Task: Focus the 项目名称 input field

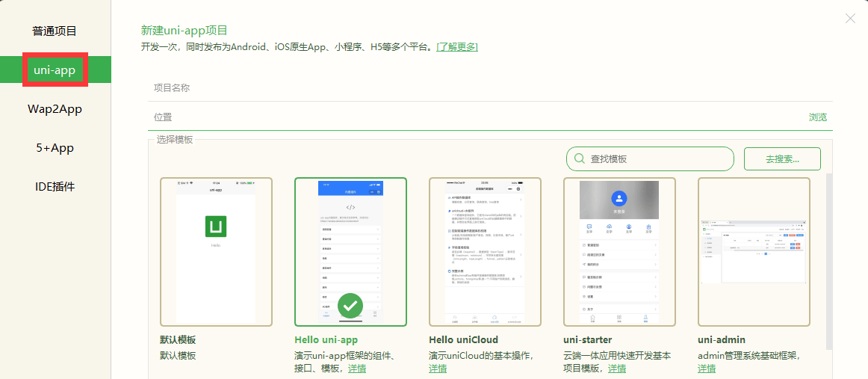Action: pyautogui.click(x=490, y=87)
